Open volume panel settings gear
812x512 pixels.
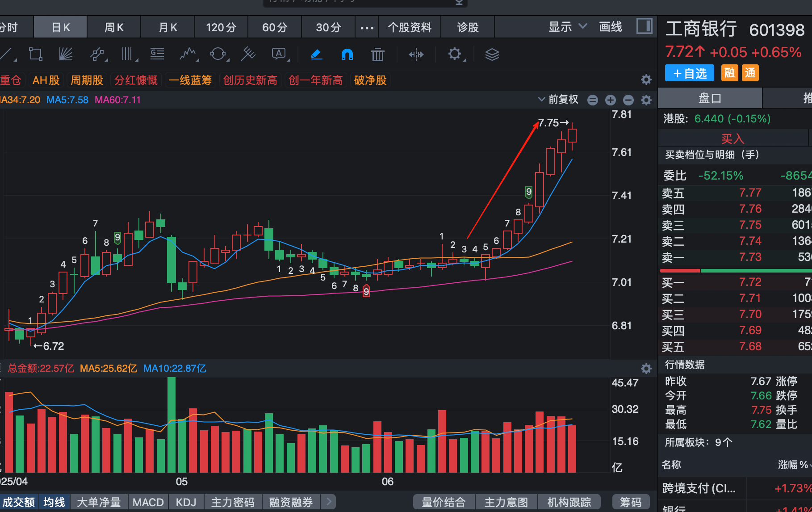tap(646, 369)
